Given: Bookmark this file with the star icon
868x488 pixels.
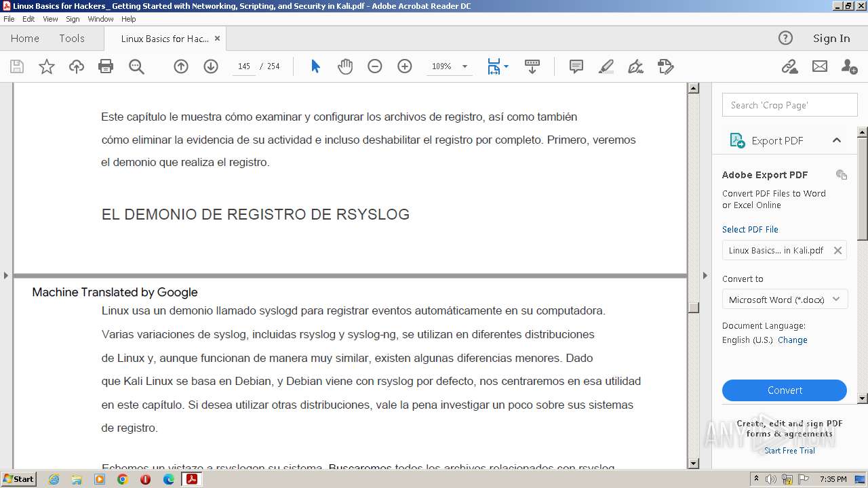Looking at the screenshot, I should [x=47, y=66].
